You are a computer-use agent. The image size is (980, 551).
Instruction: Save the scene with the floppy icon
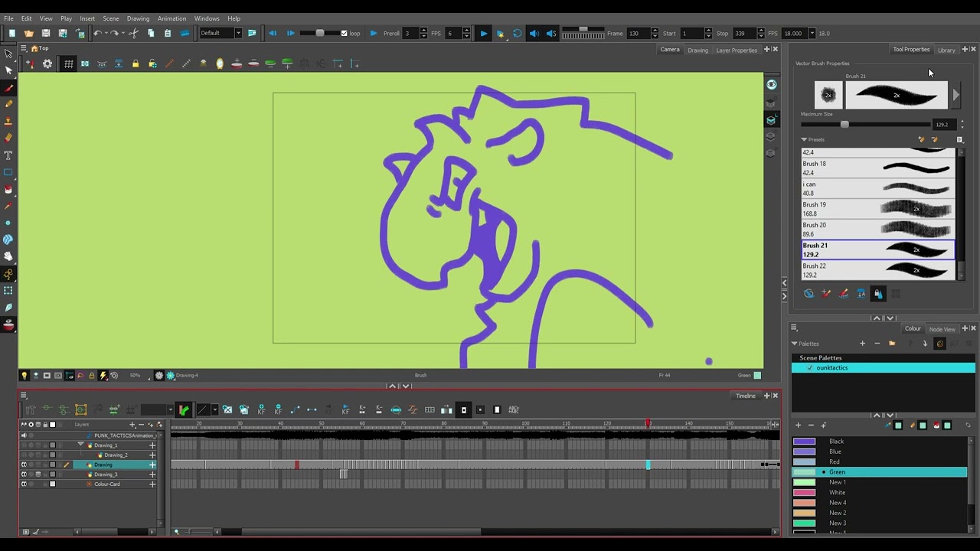46,33
